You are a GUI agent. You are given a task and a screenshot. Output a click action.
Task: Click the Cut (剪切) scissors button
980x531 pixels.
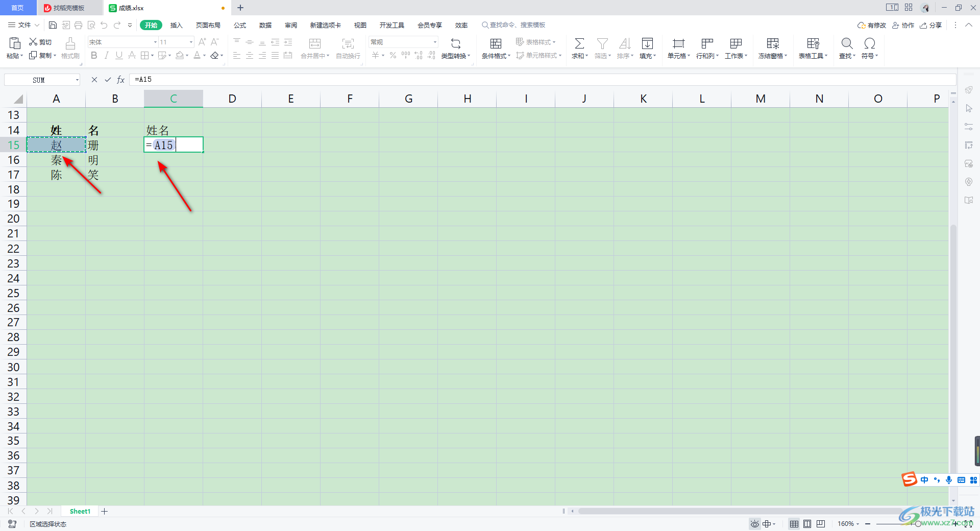pos(40,42)
